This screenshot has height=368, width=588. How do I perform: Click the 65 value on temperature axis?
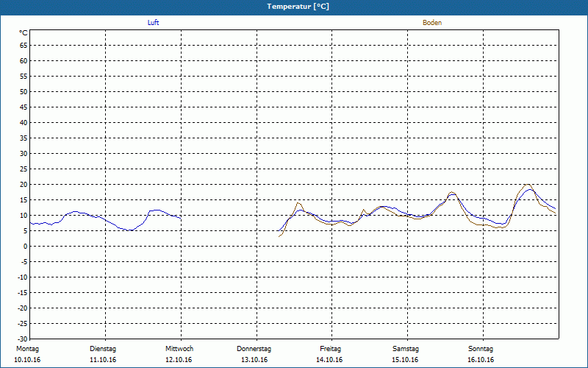pos(24,46)
